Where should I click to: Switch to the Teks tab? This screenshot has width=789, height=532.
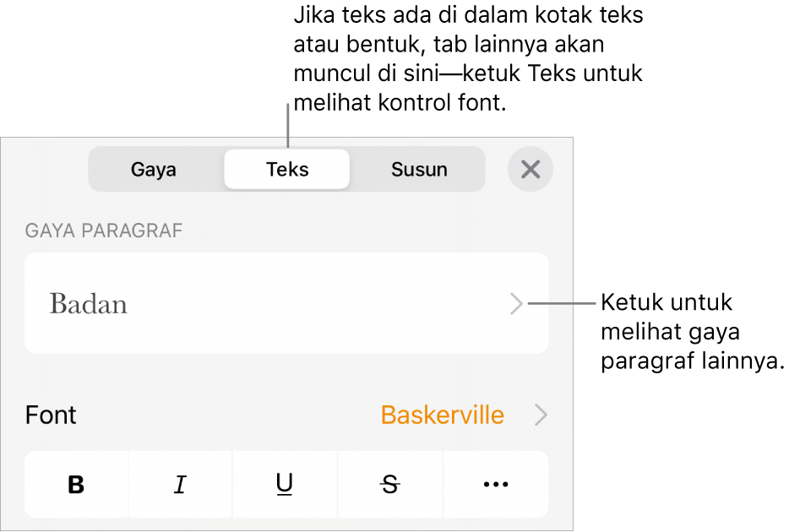pos(286,169)
